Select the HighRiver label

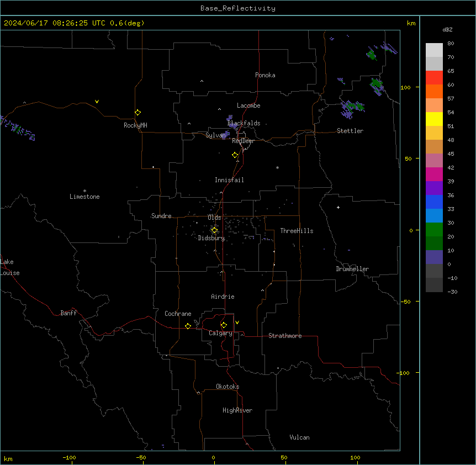[237, 410]
